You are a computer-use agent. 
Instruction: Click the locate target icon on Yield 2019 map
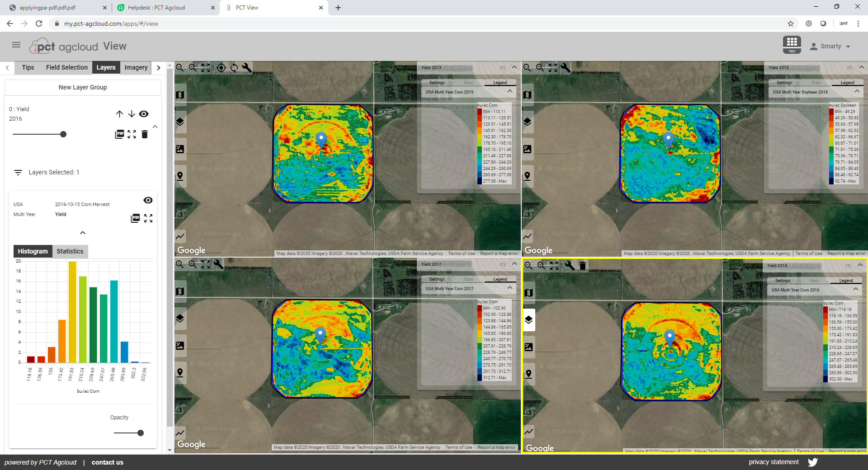(x=221, y=68)
